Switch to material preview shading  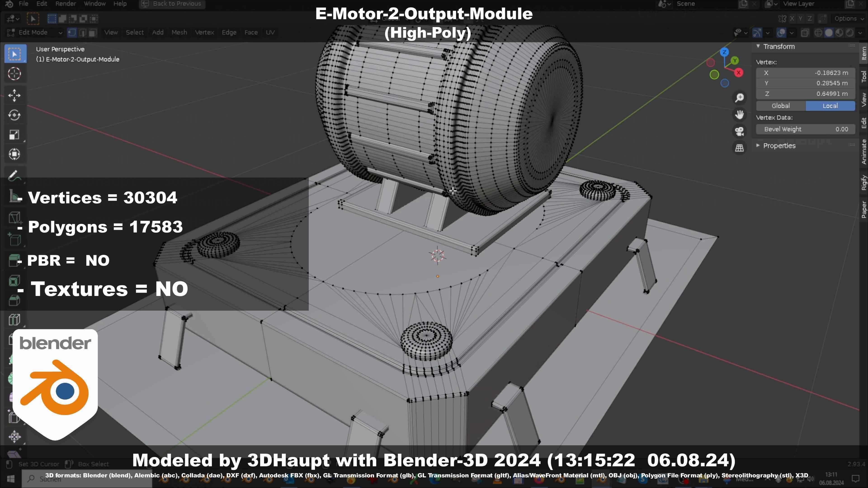click(x=839, y=33)
